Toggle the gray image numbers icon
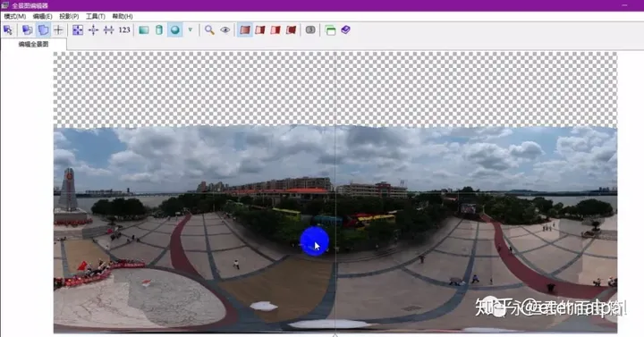 [x=310, y=30]
